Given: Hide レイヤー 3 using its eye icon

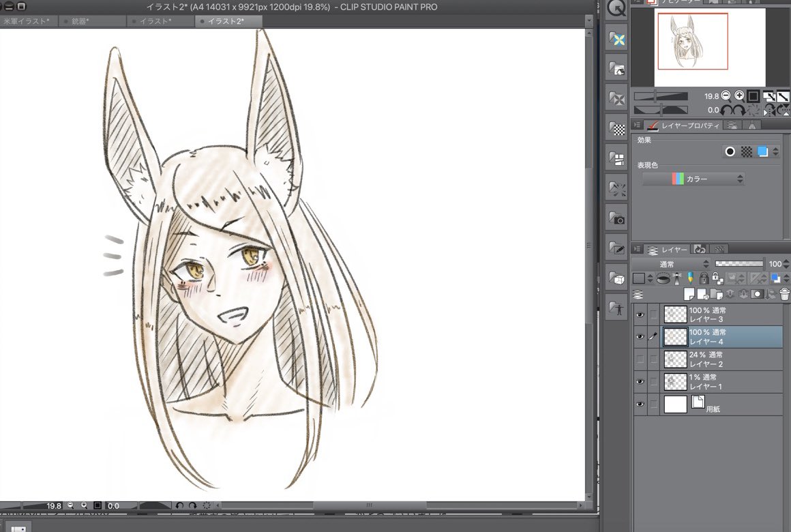Looking at the screenshot, I should pyautogui.click(x=640, y=314).
